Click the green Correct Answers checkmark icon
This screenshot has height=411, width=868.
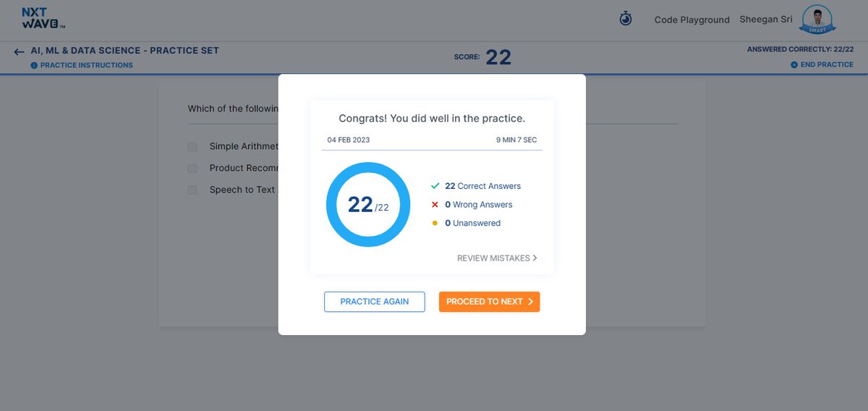point(435,186)
